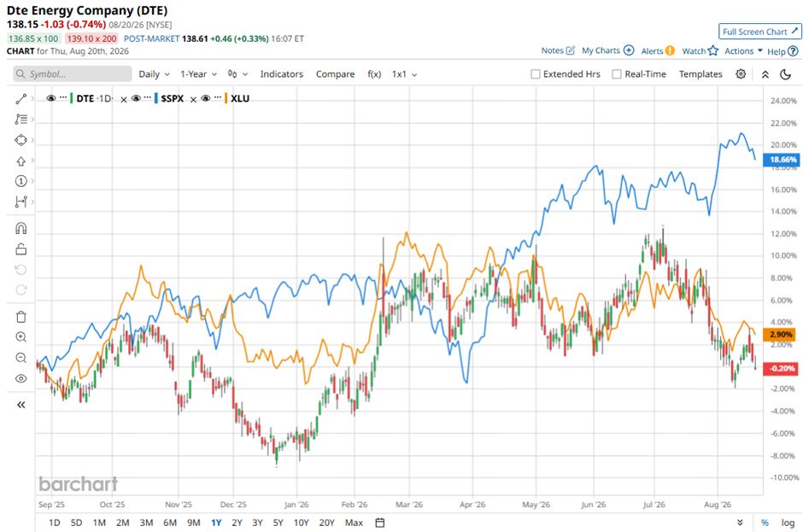The height and width of the screenshot is (532, 803).
Task: Open the 1-Year period dropdown
Action: [x=198, y=74]
